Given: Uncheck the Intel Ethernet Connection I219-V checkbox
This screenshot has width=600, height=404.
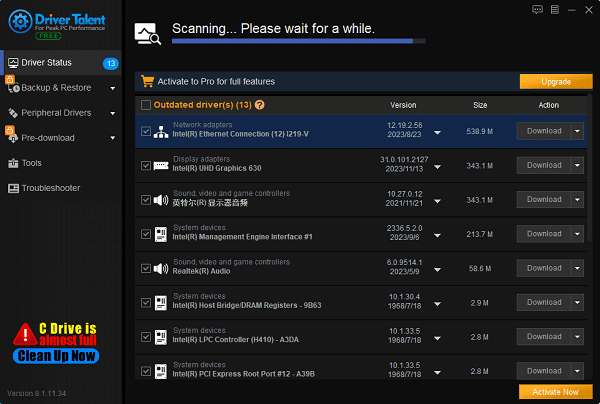Looking at the screenshot, I should pos(146,131).
